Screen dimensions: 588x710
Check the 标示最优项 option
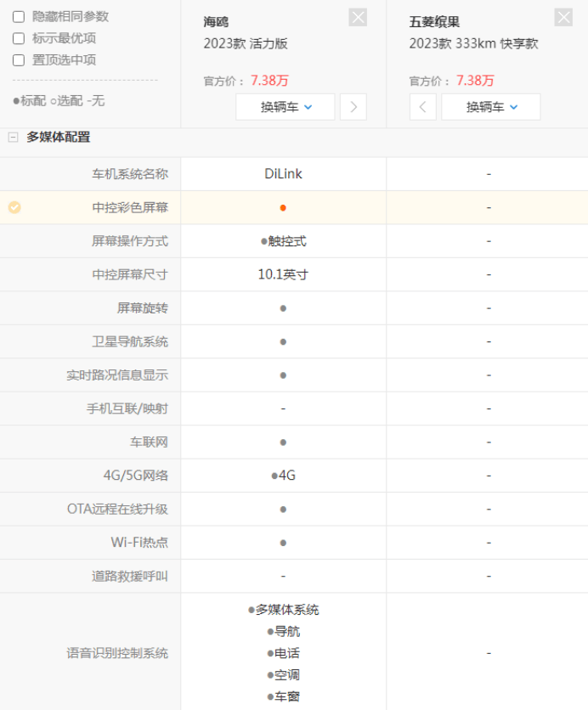pos(19,38)
